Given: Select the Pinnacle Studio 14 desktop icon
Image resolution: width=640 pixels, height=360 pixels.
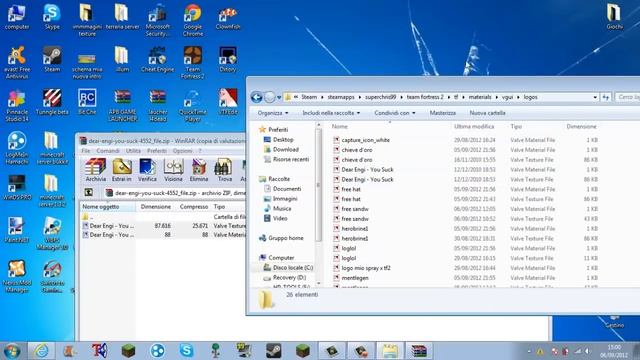Looking at the screenshot, I should (17, 105).
